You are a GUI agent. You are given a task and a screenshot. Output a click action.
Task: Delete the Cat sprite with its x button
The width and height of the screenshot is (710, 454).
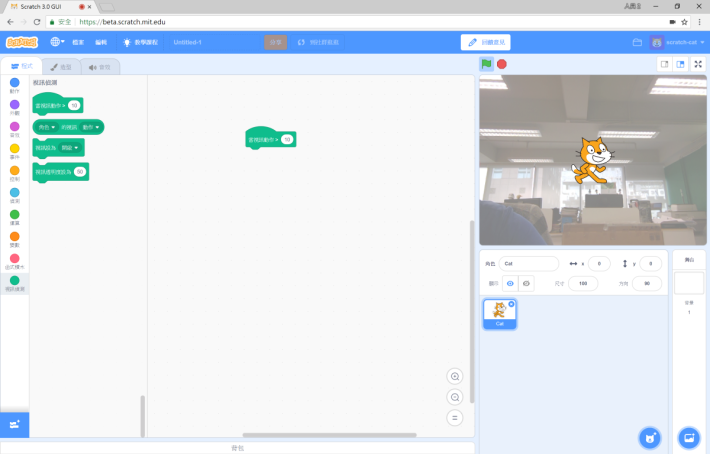click(512, 304)
